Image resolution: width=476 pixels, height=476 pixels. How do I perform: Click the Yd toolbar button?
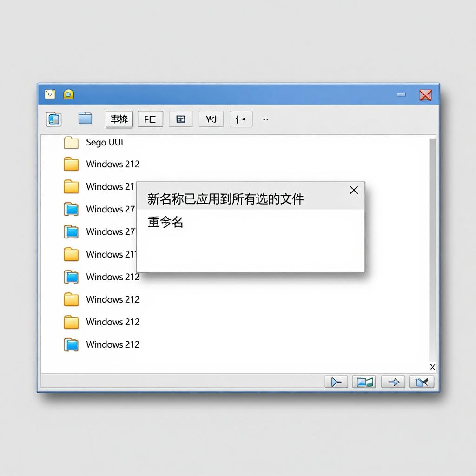coord(211,119)
